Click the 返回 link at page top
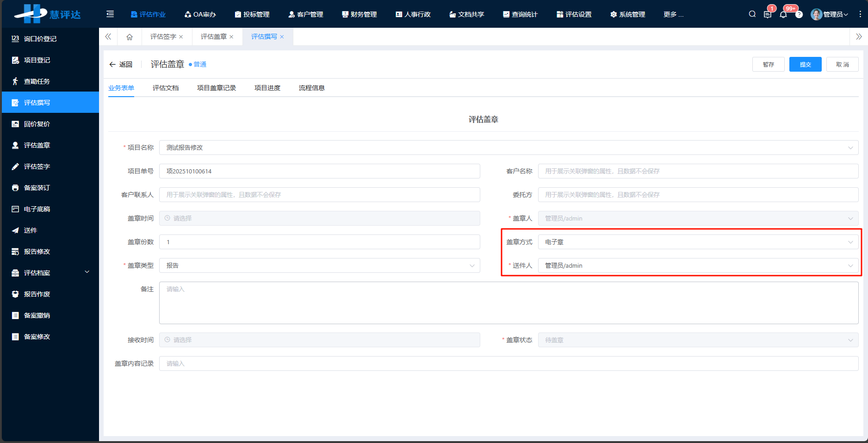Viewport: 868px width, 443px height. pos(121,64)
